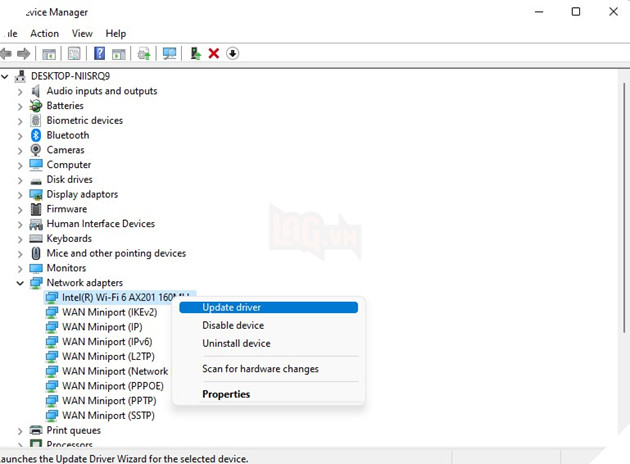Click the Batteries category icon

(x=36, y=106)
